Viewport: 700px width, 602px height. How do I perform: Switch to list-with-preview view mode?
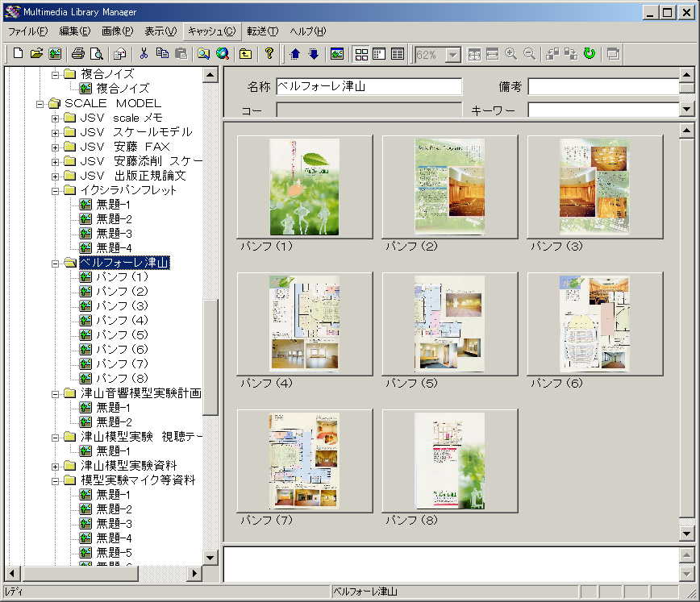point(379,54)
